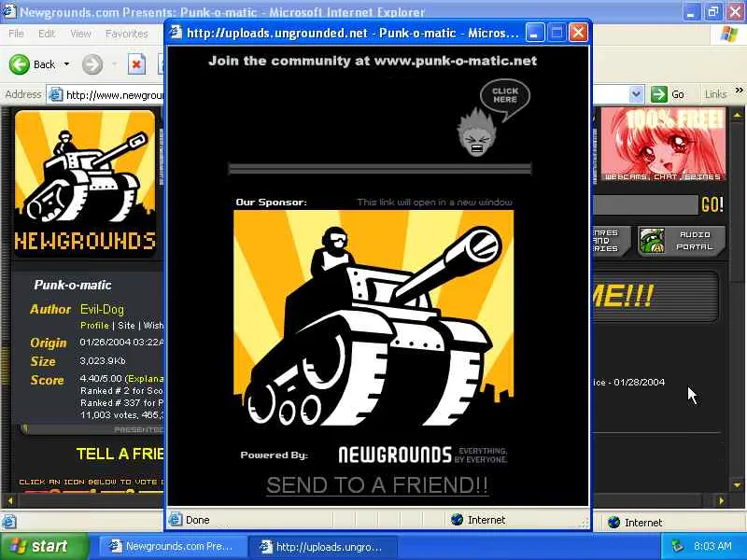This screenshot has width=747, height=560.
Task: Open the View menu in main browser
Action: coord(80,34)
